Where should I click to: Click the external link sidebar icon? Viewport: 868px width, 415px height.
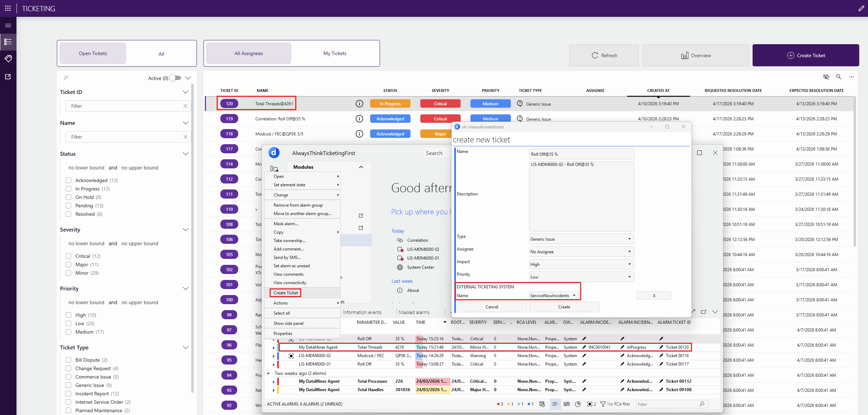(8, 76)
